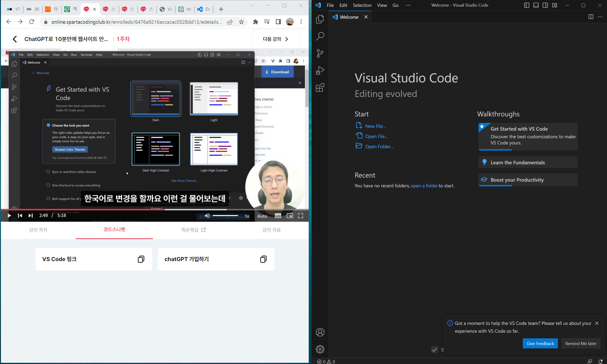Open the Go menu in VS Code

(x=395, y=5)
